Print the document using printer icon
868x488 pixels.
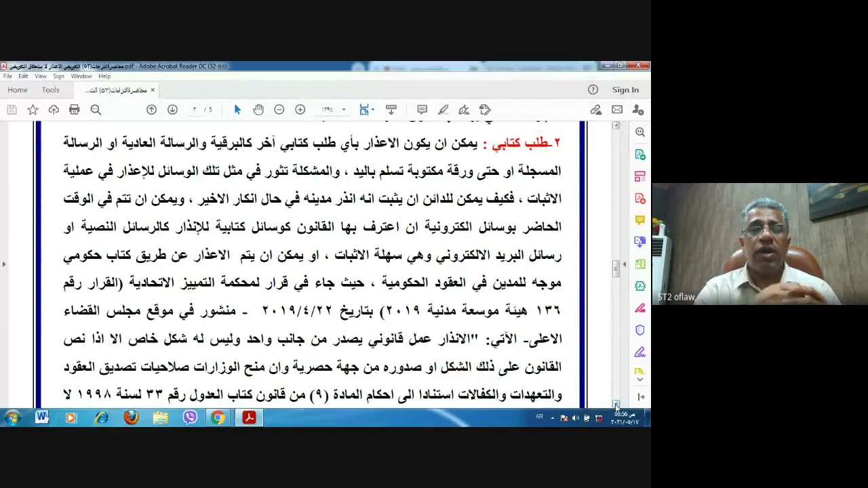click(75, 110)
